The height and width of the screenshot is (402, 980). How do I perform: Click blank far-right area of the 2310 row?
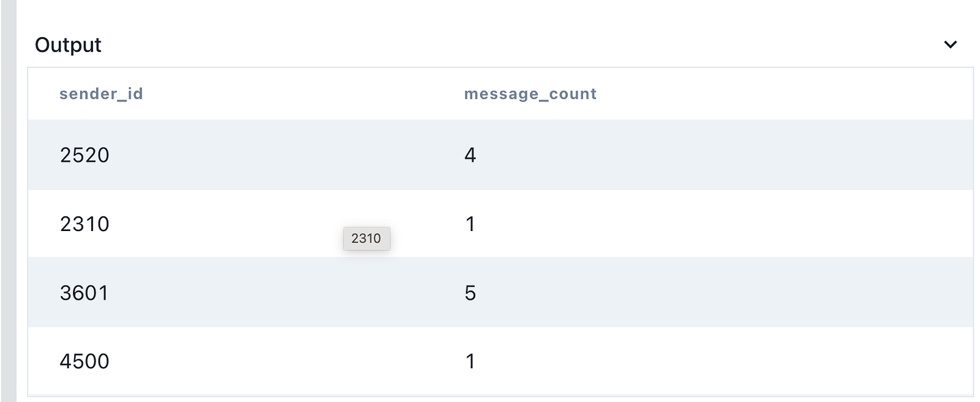coord(858,224)
